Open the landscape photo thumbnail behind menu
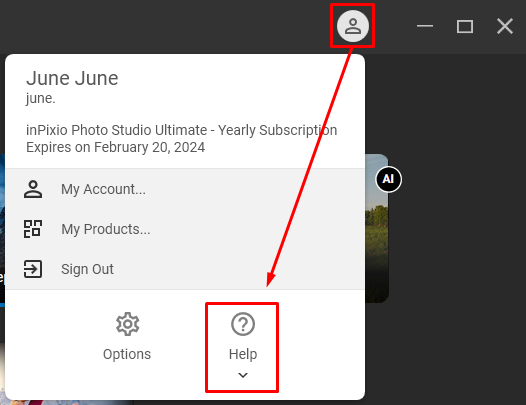 (377, 228)
